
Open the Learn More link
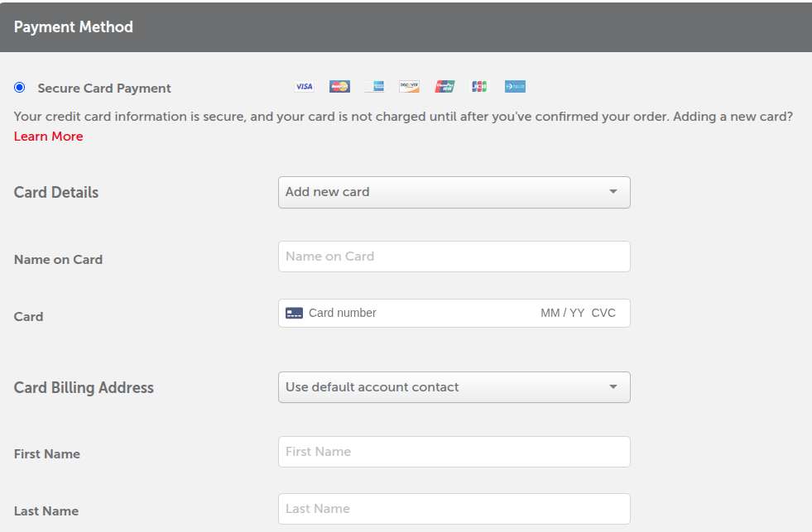[x=48, y=136]
